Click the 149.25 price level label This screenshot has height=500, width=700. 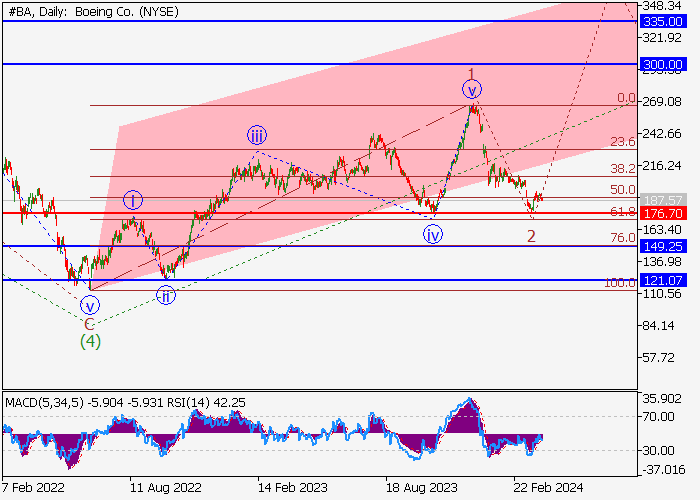tap(662, 246)
